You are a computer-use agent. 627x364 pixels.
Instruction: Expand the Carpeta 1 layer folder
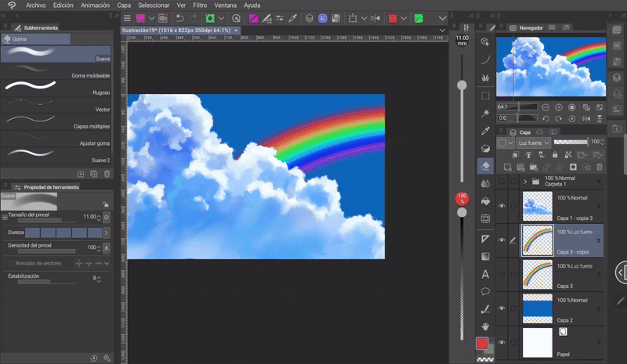[x=525, y=182]
